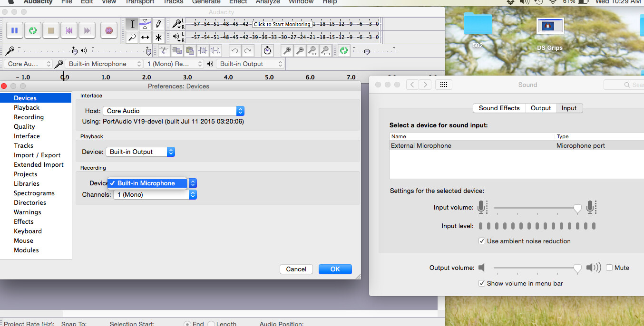644x326 pixels.
Task: Select the Draw pencil tool
Action: click(158, 24)
